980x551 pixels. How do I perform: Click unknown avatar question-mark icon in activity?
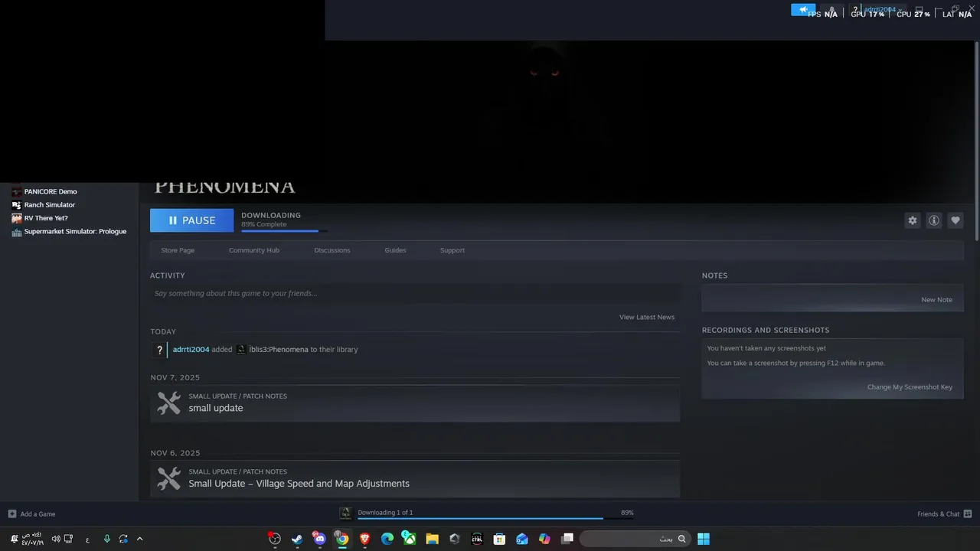pyautogui.click(x=159, y=350)
